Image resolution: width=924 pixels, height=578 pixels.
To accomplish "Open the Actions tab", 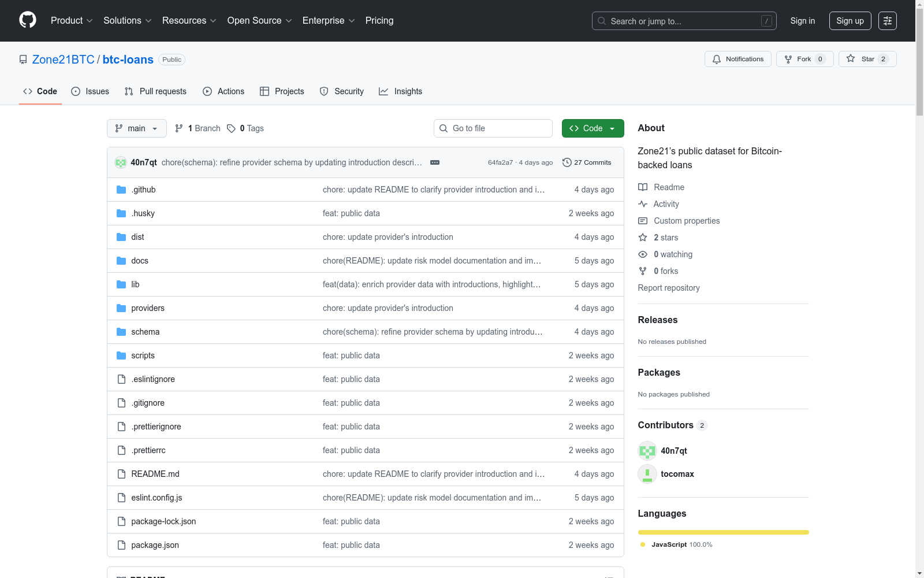I will 223,91.
